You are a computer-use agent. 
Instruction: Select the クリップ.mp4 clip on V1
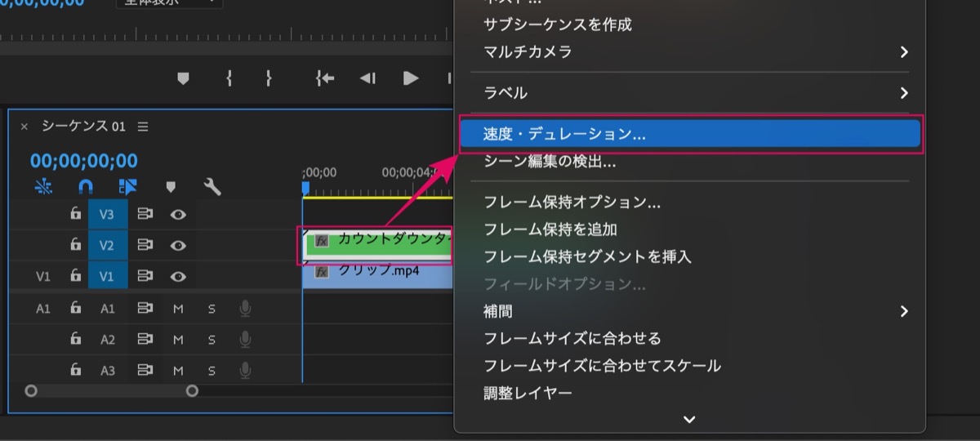tap(378, 275)
